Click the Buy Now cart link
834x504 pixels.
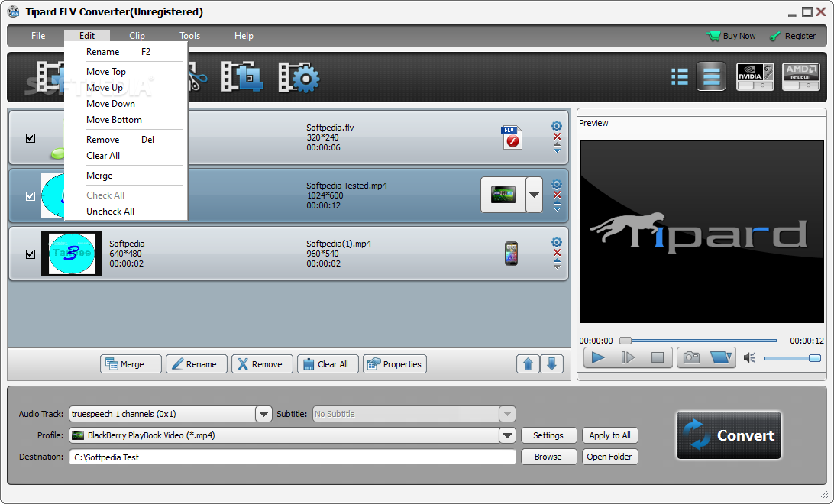731,36
